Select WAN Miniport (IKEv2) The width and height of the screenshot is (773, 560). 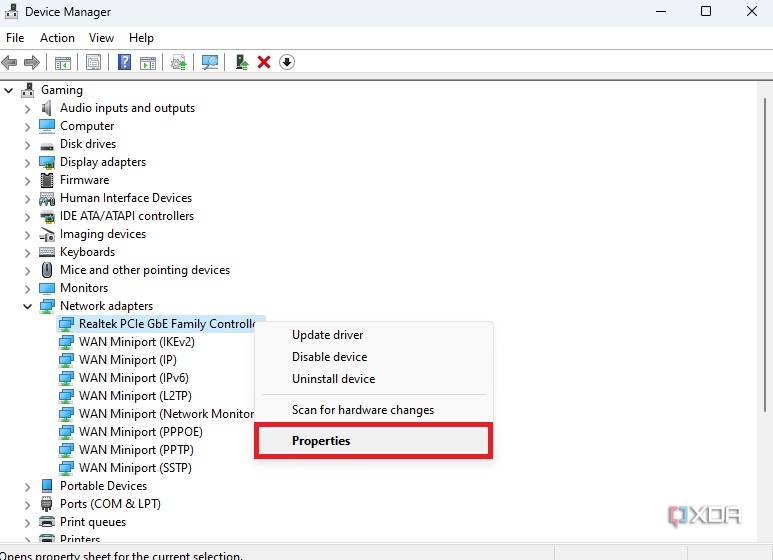[137, 342]
